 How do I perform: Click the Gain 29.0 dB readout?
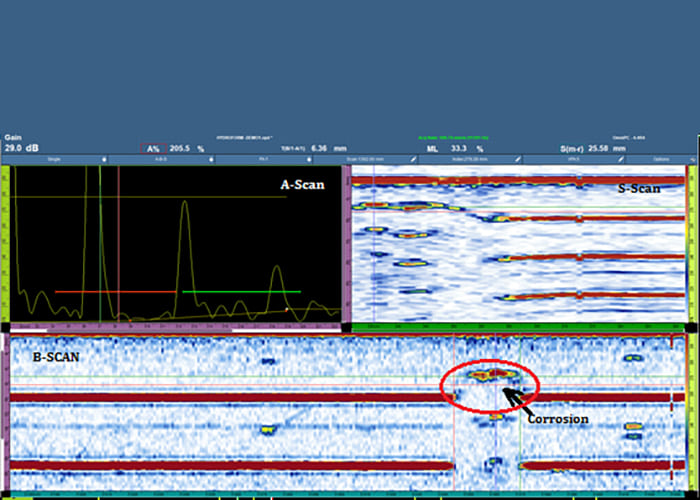point(22,147)
